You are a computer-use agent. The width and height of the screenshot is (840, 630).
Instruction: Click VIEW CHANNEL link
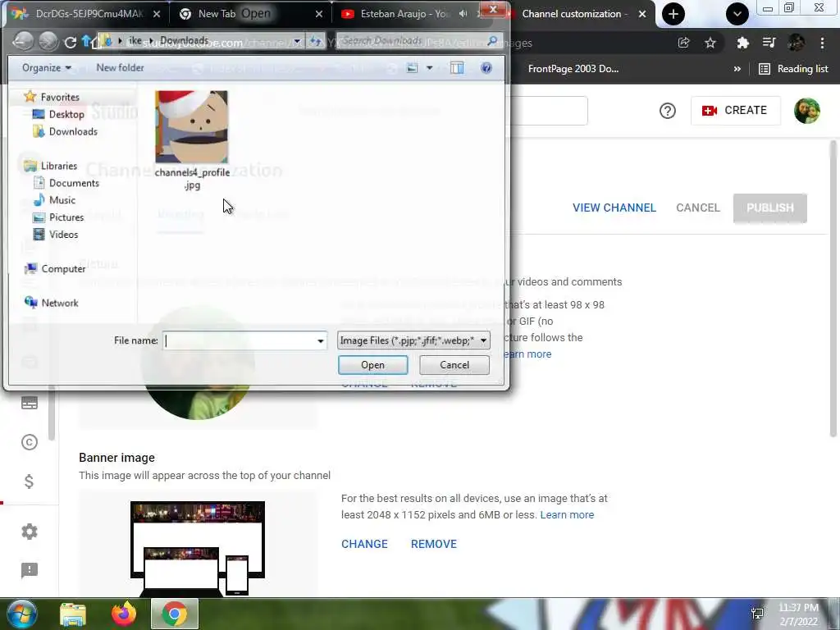[614, 208]
